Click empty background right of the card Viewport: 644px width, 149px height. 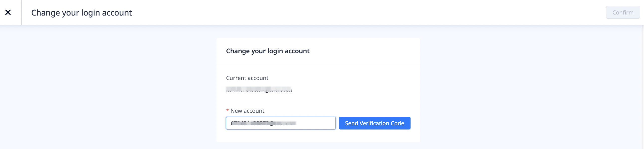pos(525,88)
